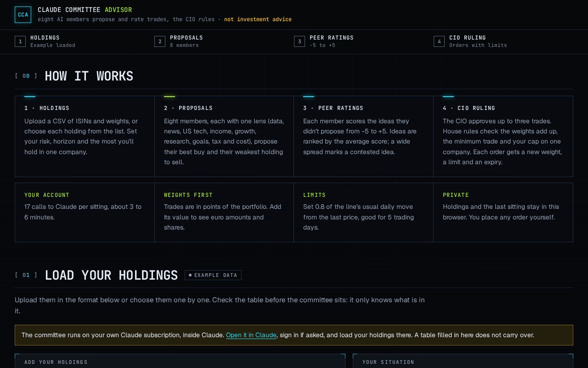Click the 'Private' card label
588x368 pixels.
pos(456,195)
